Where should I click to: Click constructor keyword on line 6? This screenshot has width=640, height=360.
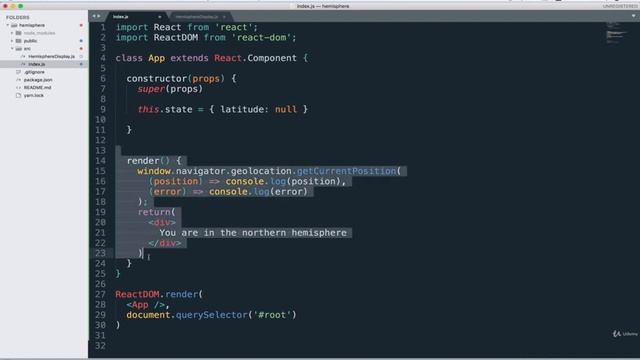pyautogui.click(x=157, y=78)
